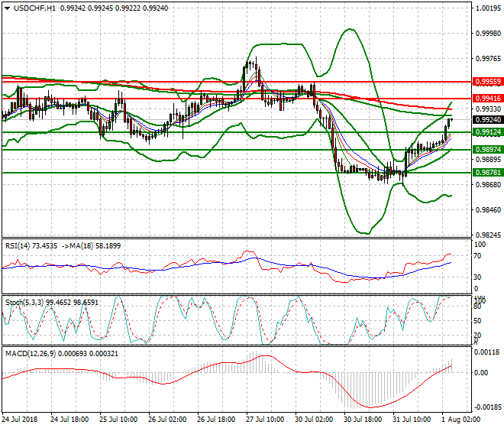
Task: Click the 27 Jul 10:00 time axis label
Action: 265,420
